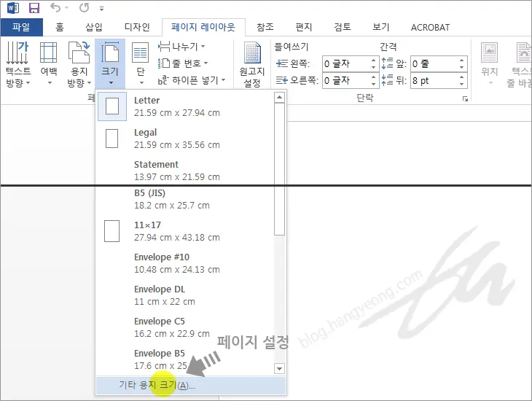The image size is (532, 401).
Task: Click the 앞 spacing before icon
Action: coord(388,63)
